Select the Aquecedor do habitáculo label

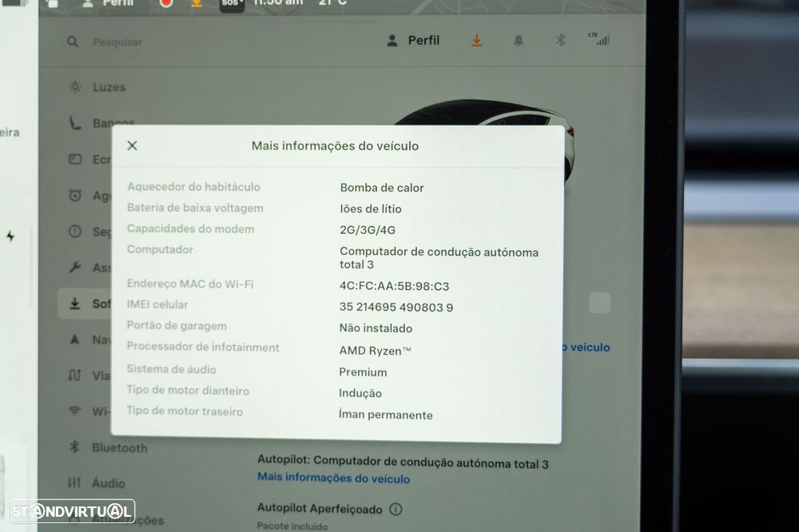tap(193, 187)
